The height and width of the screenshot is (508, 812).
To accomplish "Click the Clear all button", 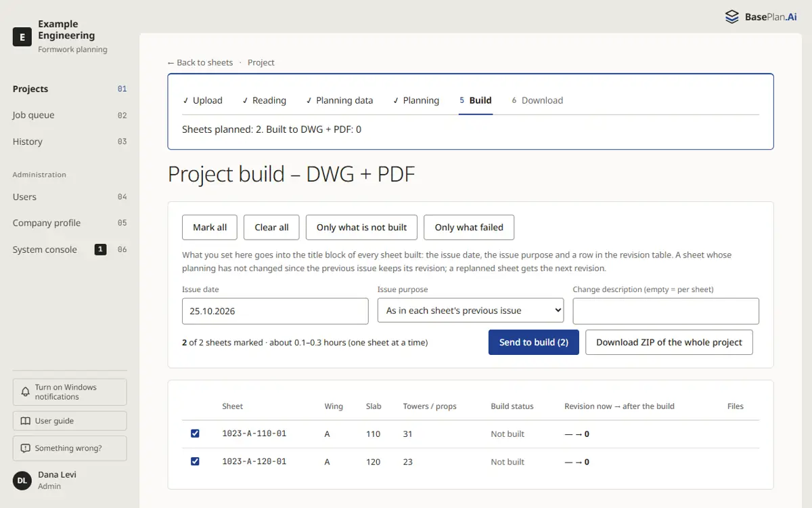I will (x=271, y=227).
